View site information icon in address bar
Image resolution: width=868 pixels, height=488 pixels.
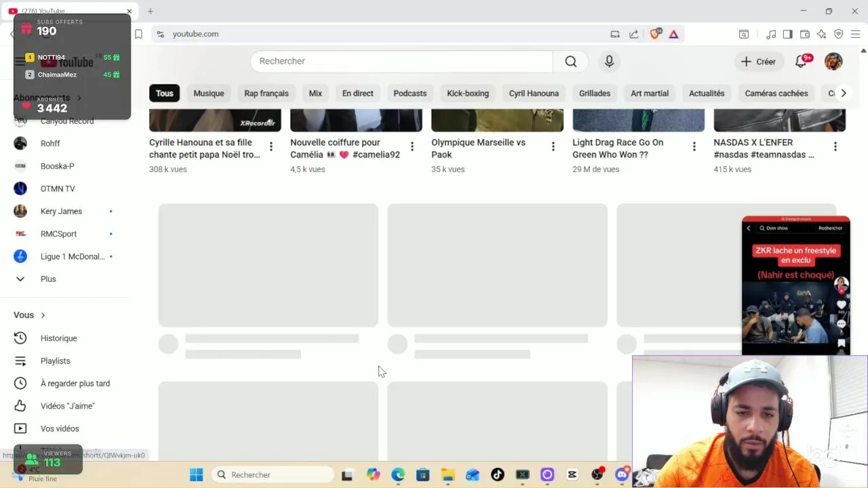pyautogui.click(x=160, y=34)
